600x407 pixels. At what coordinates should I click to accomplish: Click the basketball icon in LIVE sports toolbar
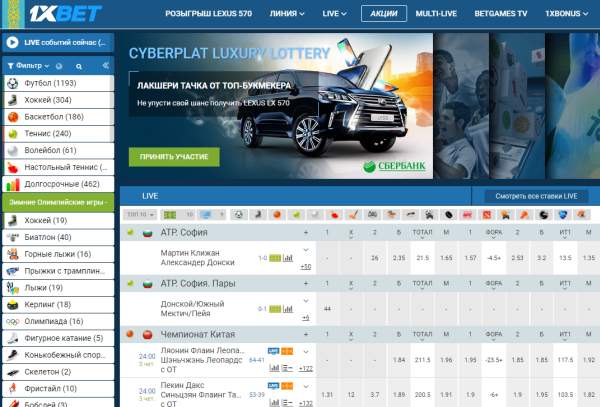click(277, 215)
